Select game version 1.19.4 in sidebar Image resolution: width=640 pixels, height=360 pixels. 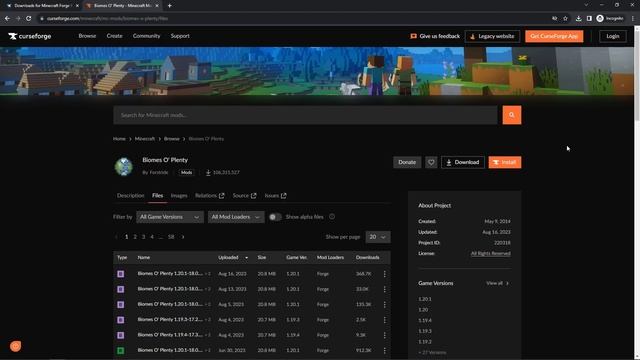pyautogui.click(x=425, y=320)
